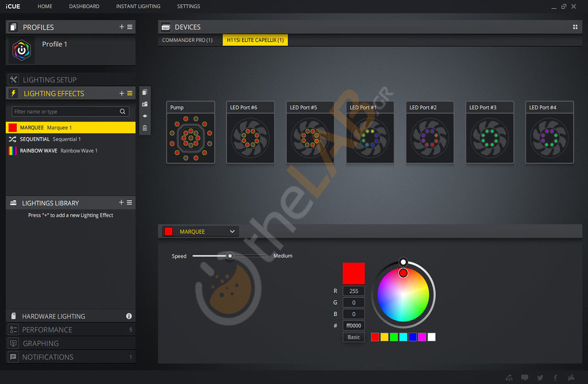Click the Devices keyboard header icon
Screen dimensions: 588x384
coord(166,27)
